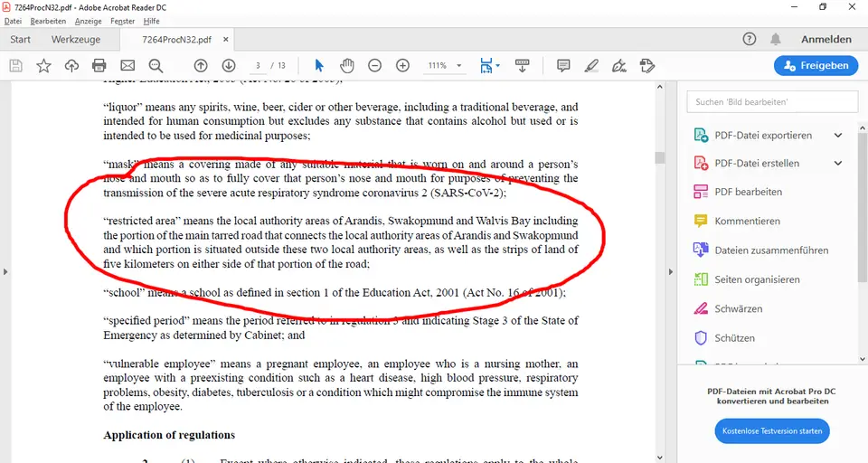The image size is (868, 463).
Task: Open the Fenster menu
Action: (x=122, y=21)
